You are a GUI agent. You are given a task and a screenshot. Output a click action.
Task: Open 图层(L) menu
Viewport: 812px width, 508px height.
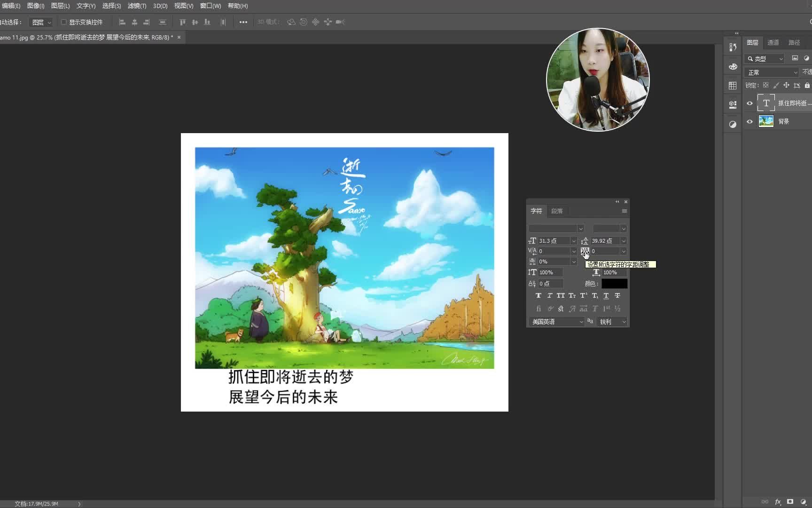pos(60,6)
